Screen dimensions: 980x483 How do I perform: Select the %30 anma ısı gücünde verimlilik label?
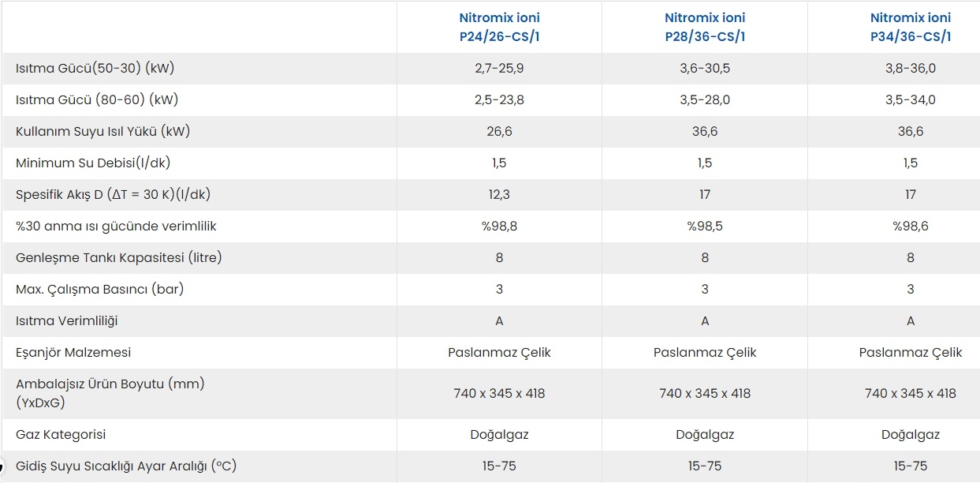point(116,226)
